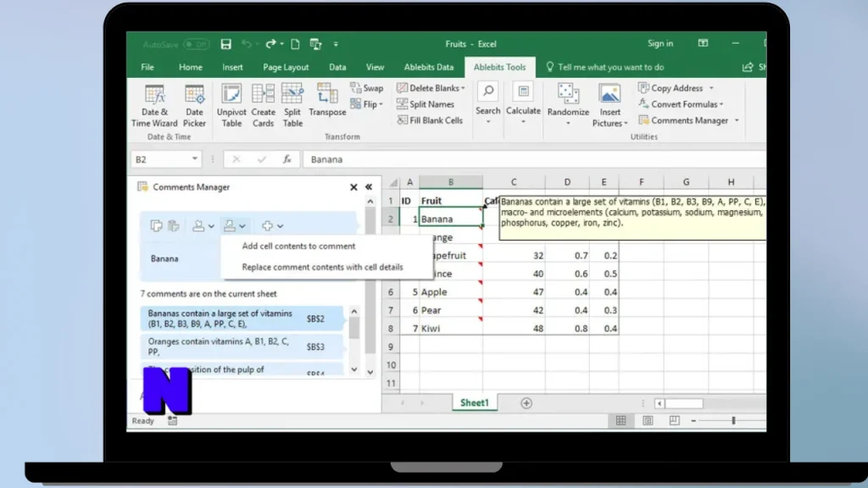
Task: Click the Insert Function fx icon
Action: 287,159
